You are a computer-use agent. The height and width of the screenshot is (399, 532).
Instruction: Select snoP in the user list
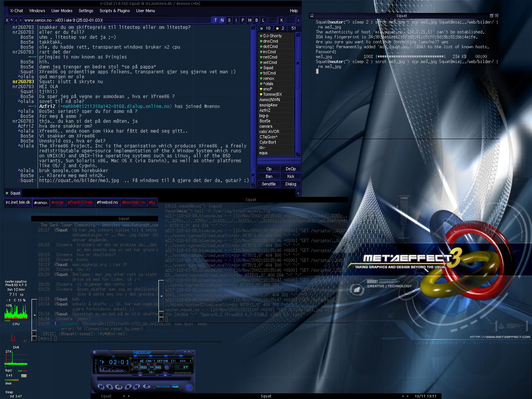pyautogui.click(x=275, y=89)
